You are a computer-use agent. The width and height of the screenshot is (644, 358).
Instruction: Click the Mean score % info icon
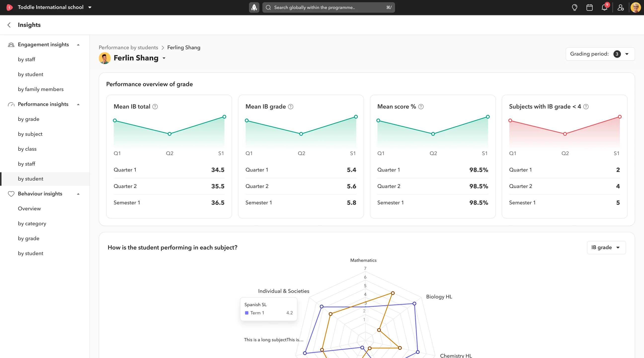pos(421,107)
